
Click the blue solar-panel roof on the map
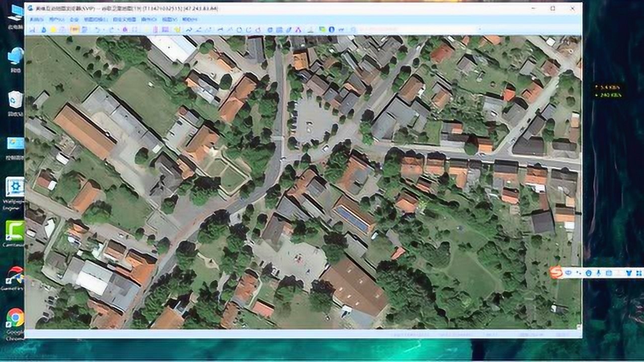click(x=352, y=219)
